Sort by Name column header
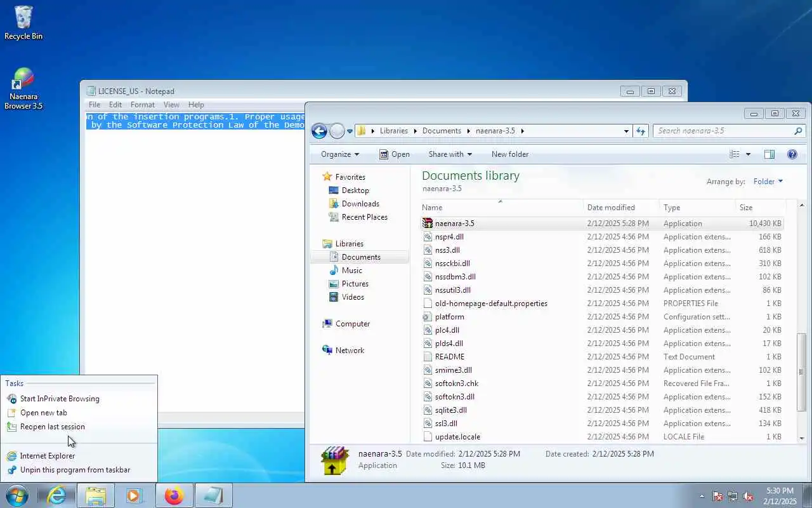The width and height of the screenshot is (812, 508). (501, 208)
